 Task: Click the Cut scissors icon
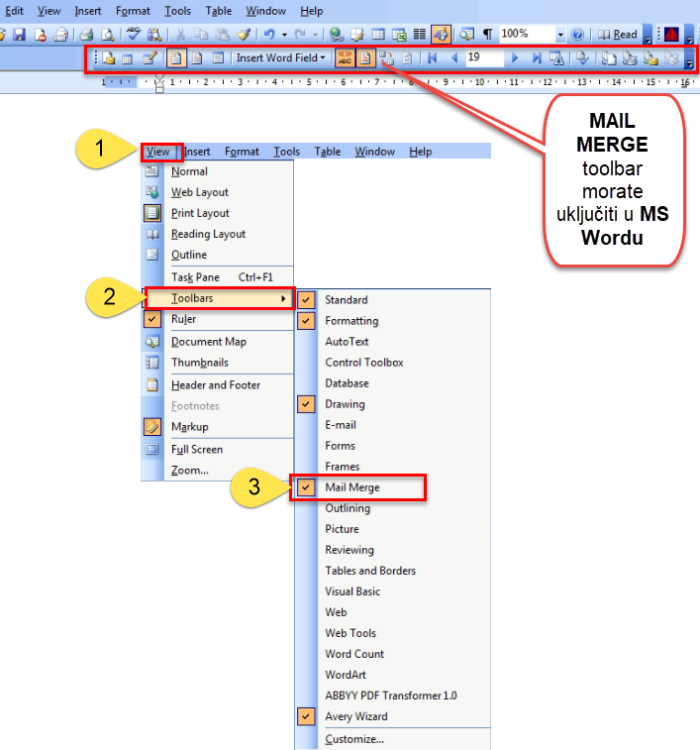coord(180,35)
